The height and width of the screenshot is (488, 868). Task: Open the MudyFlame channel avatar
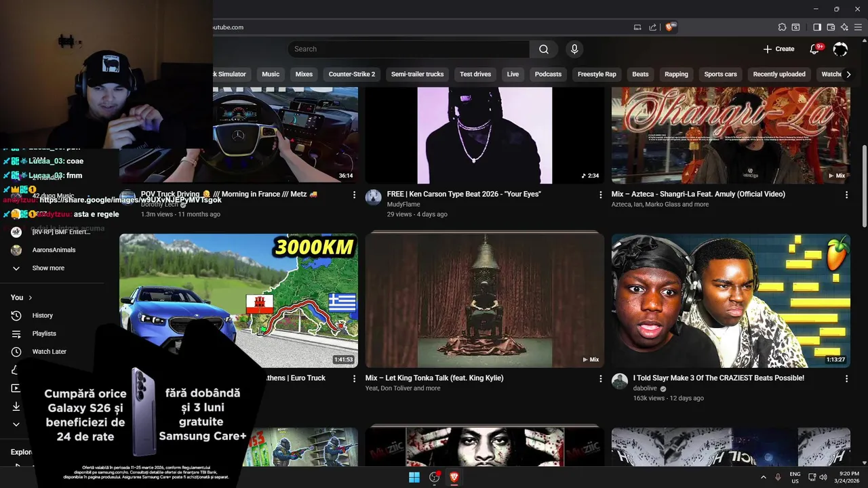tap(374, 197)
